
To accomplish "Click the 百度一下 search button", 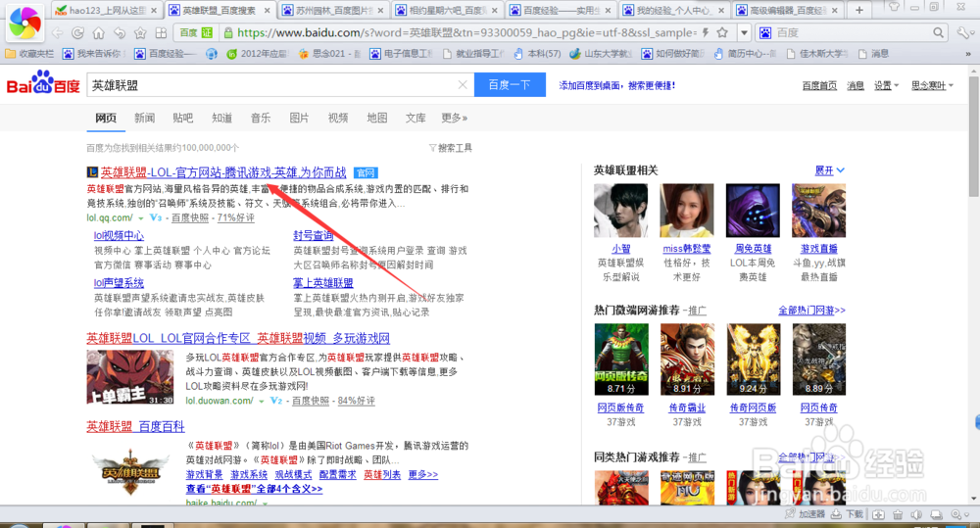I will pos(510,85).
